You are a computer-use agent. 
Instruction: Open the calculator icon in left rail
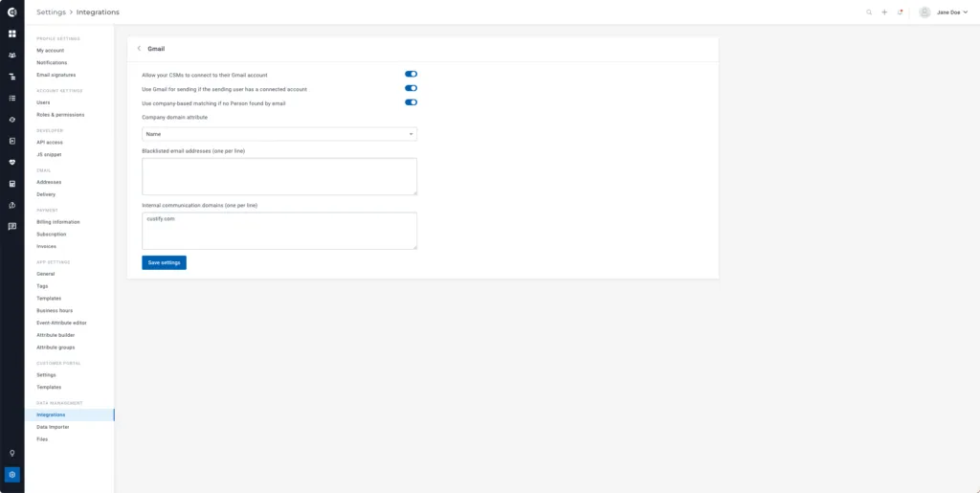[11, 184]
